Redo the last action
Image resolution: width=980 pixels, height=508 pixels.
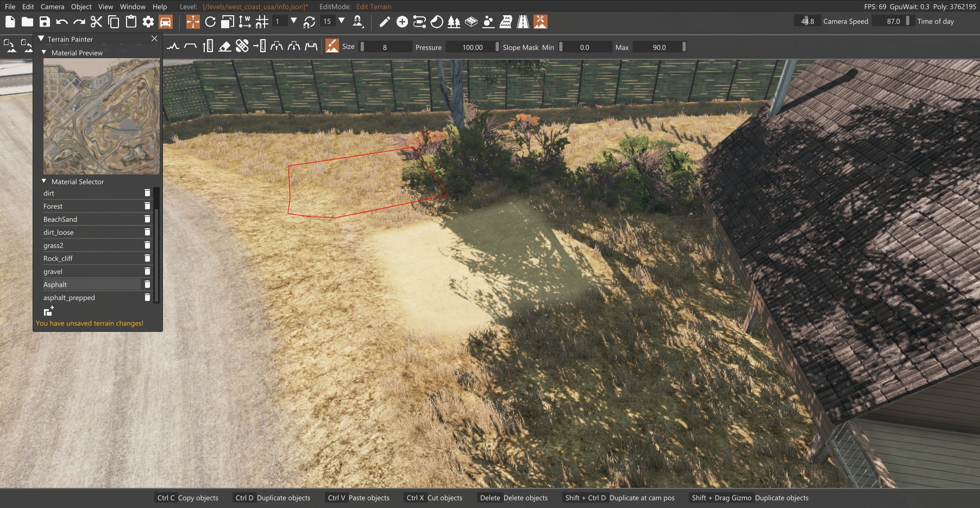79,22
